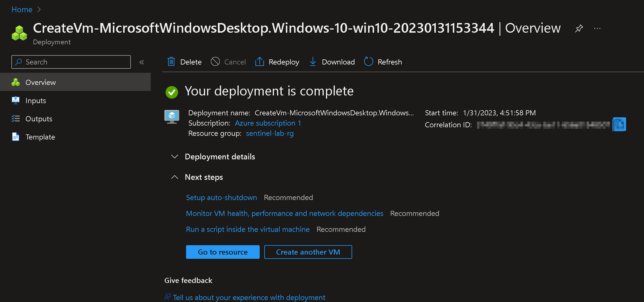Collapse the left navigation pane
The height and width of the screenshot is (302, 644).
coord(141,62)
